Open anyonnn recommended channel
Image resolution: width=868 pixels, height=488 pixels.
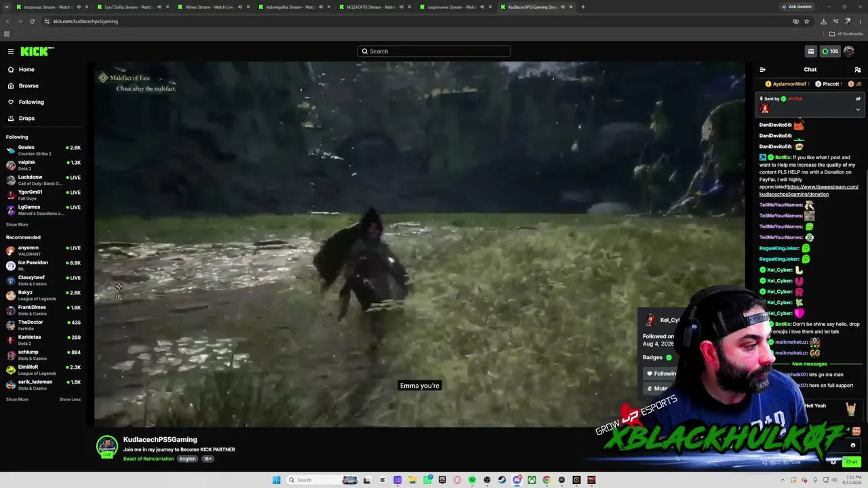[43, 251]
